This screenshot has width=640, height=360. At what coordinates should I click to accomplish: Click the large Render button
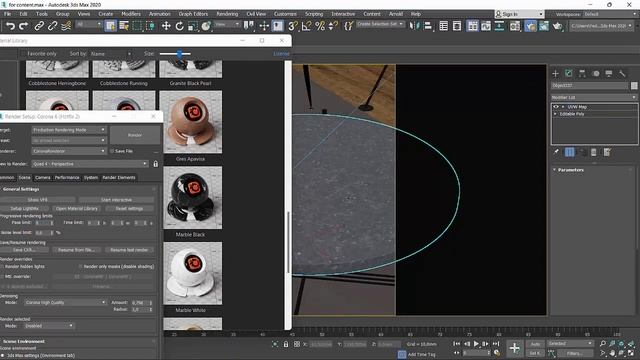pyautogui.click(x=135, y=135)
